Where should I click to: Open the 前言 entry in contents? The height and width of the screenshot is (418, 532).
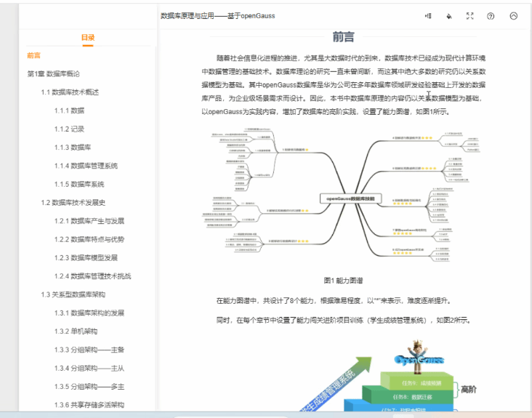pyautogui.click(x=34, y=55)
